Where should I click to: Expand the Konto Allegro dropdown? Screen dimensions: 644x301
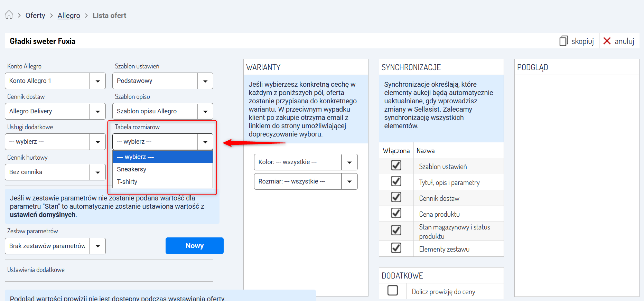tap(98, 81)
